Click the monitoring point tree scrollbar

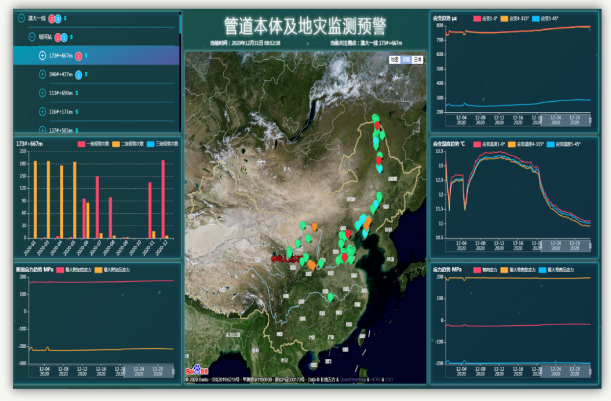(x=180, y=24)
